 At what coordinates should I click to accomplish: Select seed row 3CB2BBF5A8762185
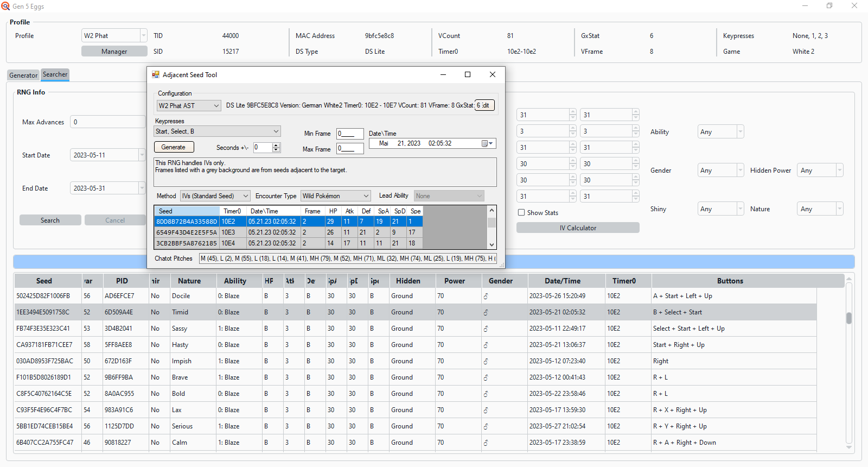pyautogui.click(x=288, y=243)
